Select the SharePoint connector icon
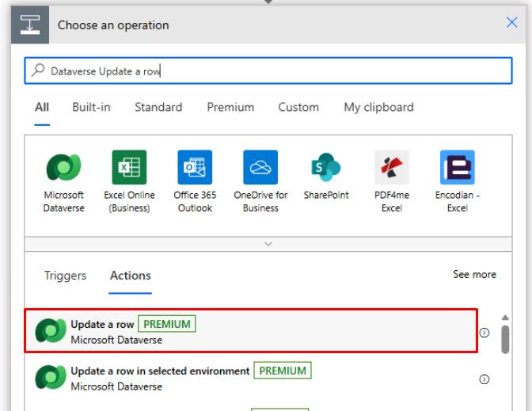The width and height of the screenshot is (532, 411). 326,167
